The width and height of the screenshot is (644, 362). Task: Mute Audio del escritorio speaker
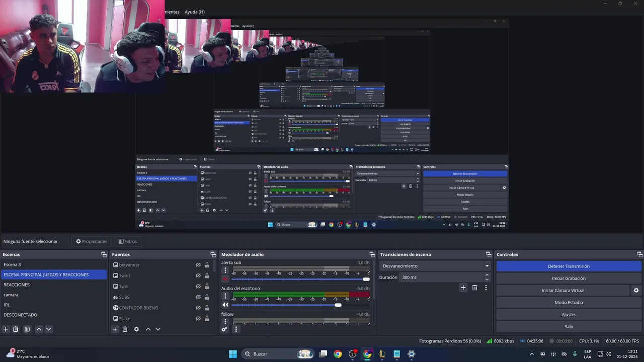pos(225,305)
